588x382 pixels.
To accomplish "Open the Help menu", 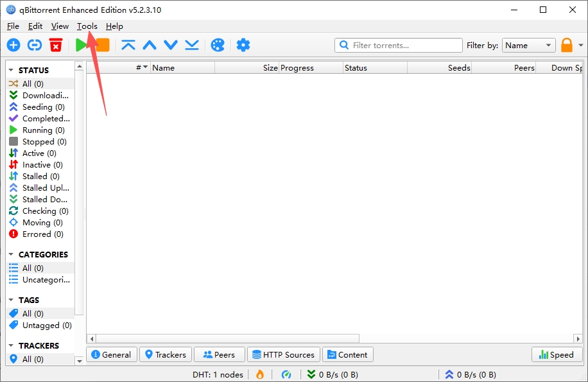I will pyautogui.click(x=114, y=26).
